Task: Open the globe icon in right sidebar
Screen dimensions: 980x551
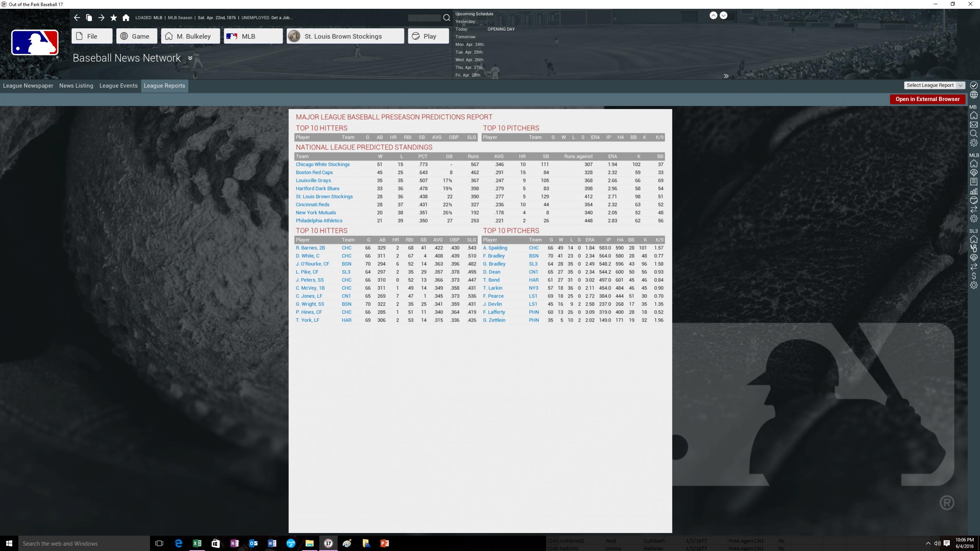Action: (973, 95)
